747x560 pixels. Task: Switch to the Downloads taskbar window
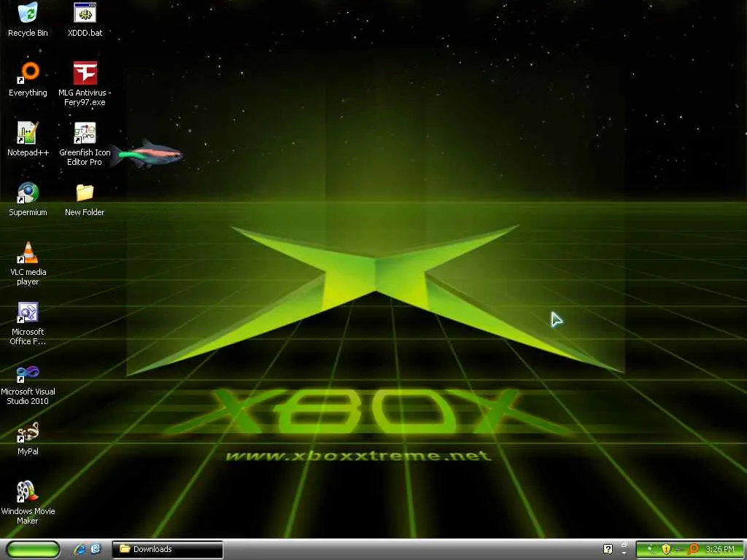click(x=167, y=549)
